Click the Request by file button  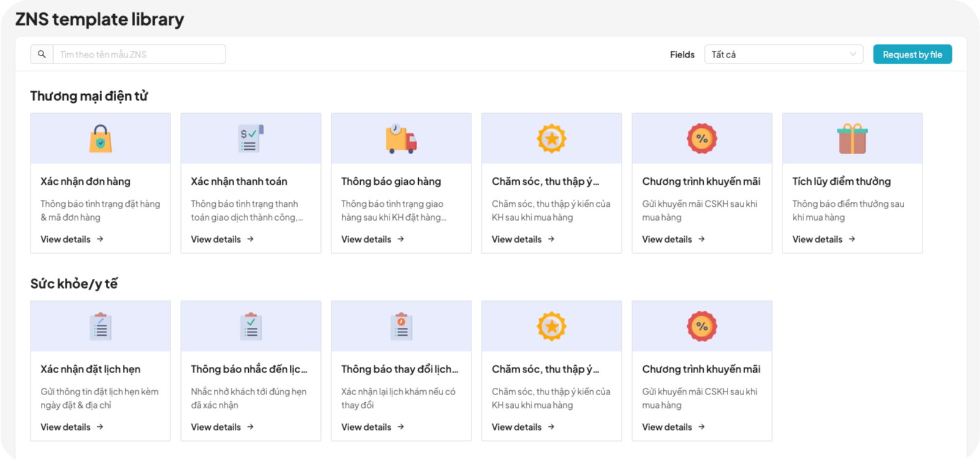point(912,54)
